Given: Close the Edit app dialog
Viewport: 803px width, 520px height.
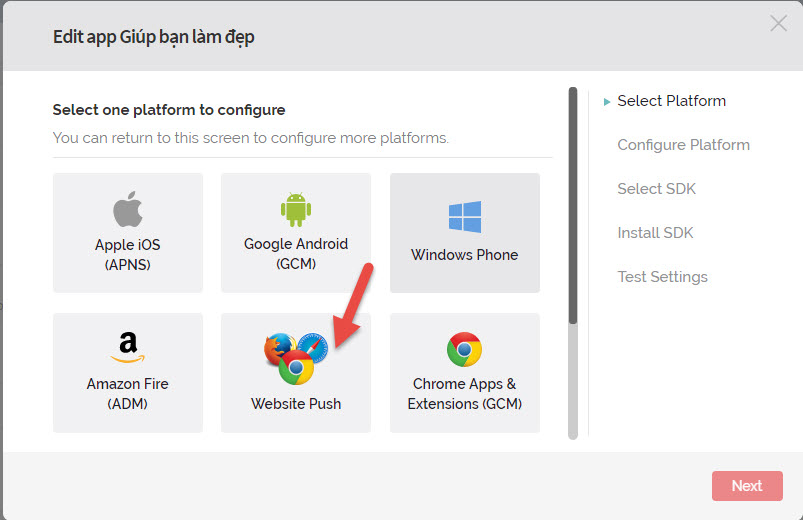Looking at the screenshot, I should (x=778, y=23).
